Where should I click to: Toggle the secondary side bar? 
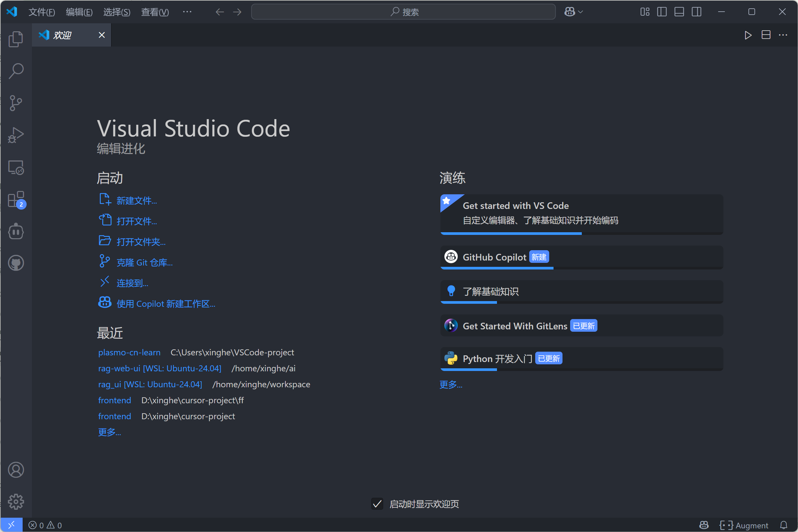[x=697, y=12]
